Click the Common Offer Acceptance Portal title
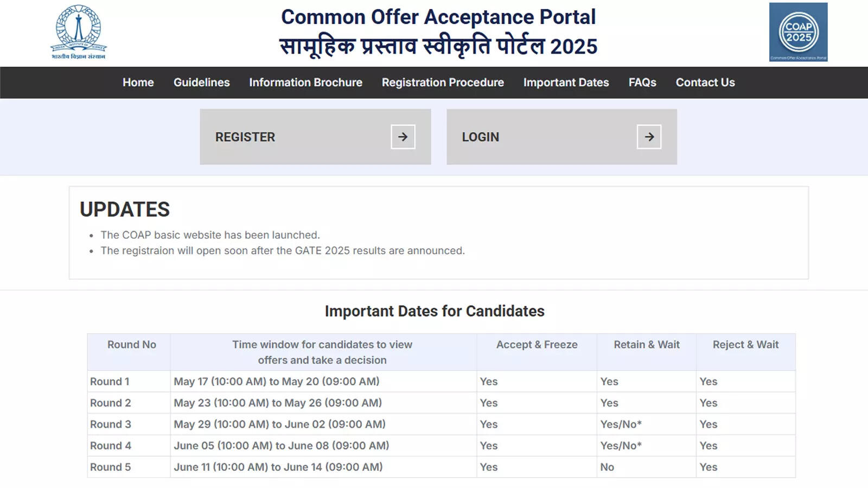Screen dimensions: 868x488 (438, 17)
